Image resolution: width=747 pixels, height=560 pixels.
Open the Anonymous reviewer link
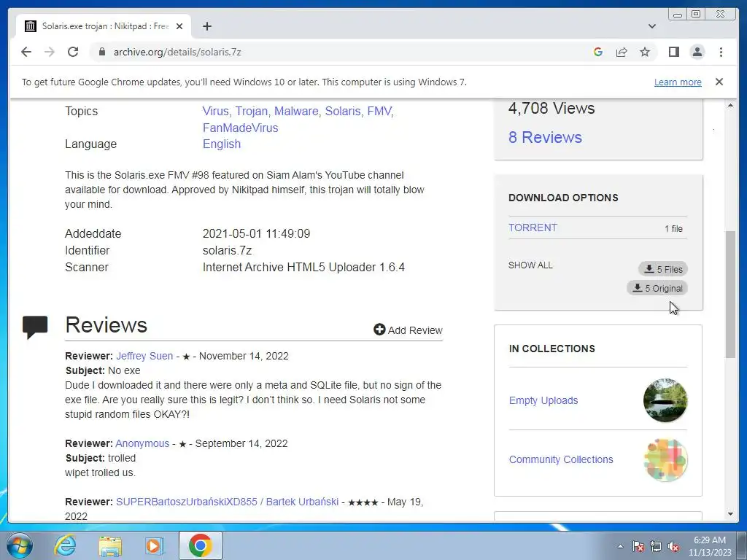(142, 443)
